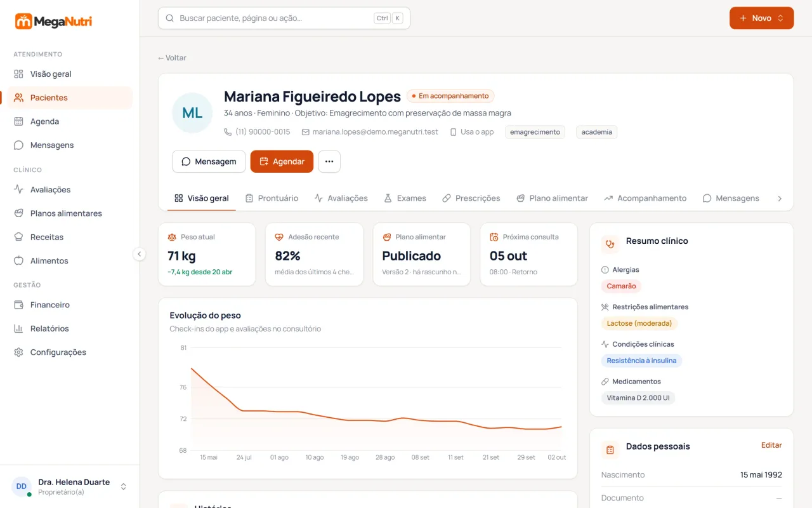812x508 pixels.
Task: Switch to the Exames tab
Action: pos(405,199)
